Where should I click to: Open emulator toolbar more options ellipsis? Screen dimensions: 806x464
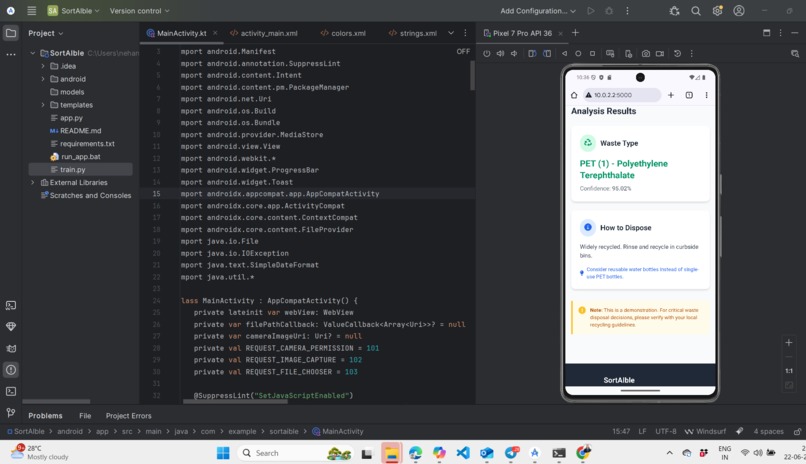click(692, 53)
